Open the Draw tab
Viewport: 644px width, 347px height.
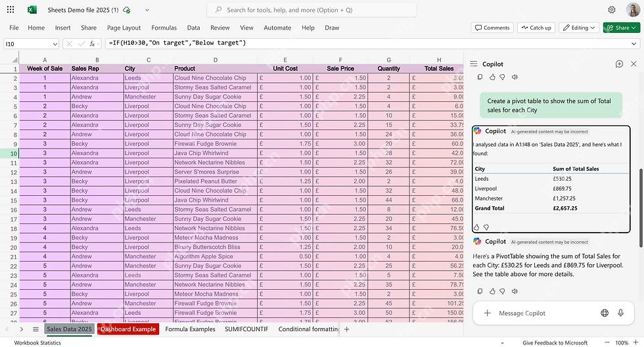332,28
